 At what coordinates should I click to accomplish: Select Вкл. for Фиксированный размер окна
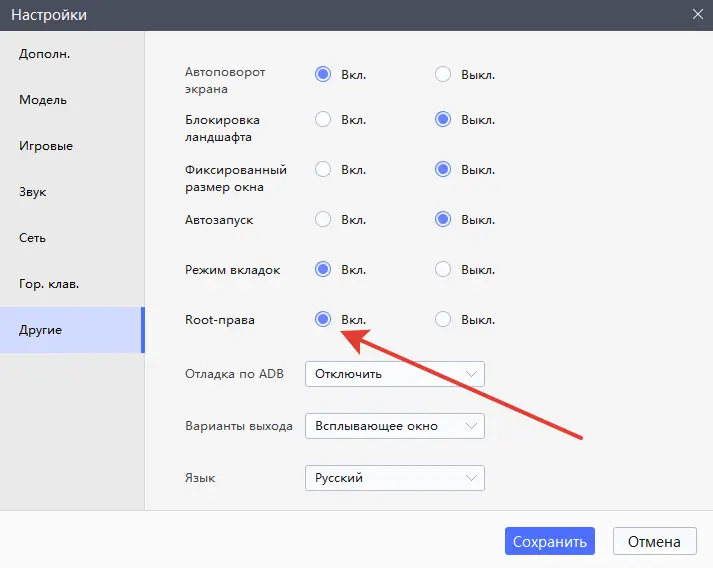tap(323, 170)
